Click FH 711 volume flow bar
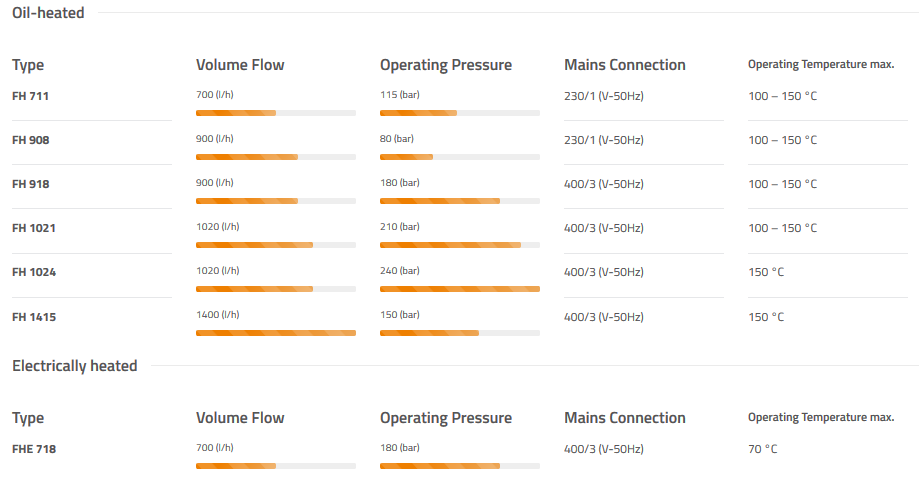The height and width of the screenshot is (493, 919). click(x=275, y=113)
